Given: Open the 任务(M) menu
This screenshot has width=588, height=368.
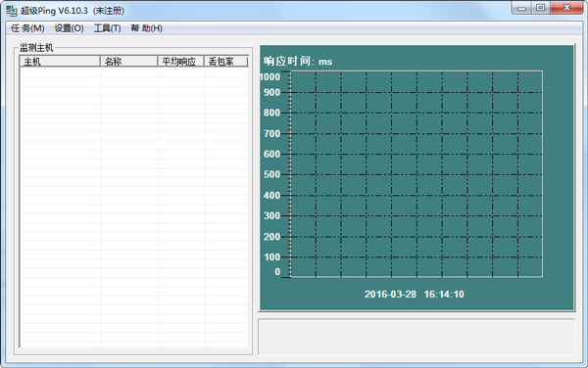Looking at the screenshot, I should 27,28.
